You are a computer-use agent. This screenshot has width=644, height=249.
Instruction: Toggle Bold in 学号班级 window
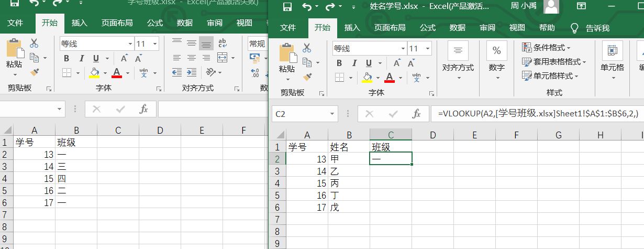tap(66, 58)
